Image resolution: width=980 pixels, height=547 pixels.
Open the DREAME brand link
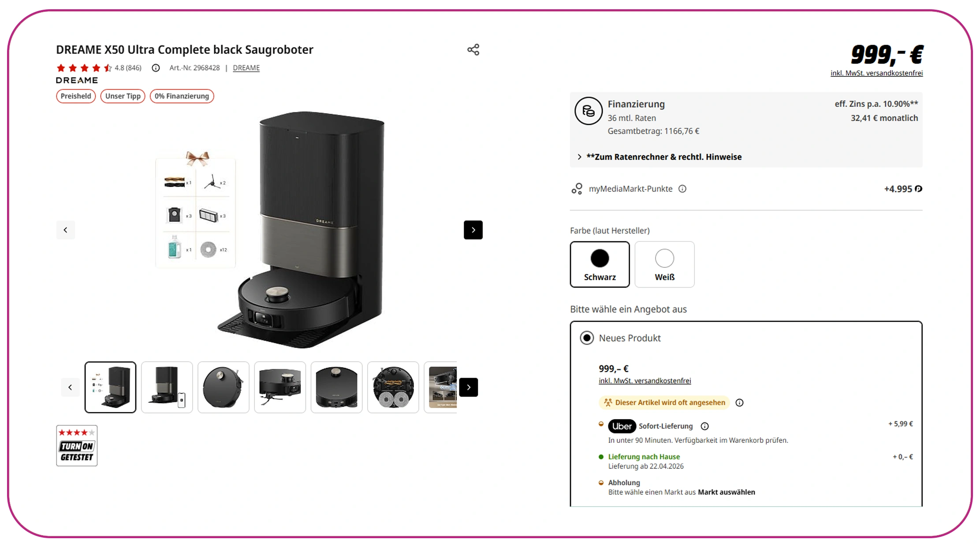point(246,68)
